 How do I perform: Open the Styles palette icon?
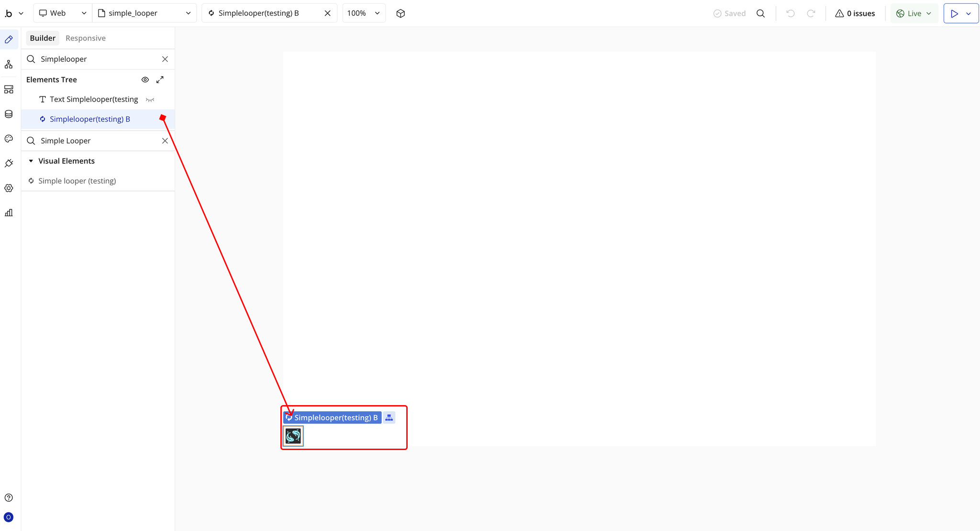[x=9, y=139]
